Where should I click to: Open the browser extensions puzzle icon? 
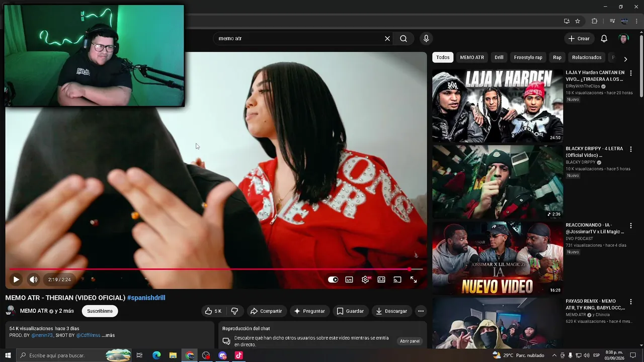(x=595, y=21)
